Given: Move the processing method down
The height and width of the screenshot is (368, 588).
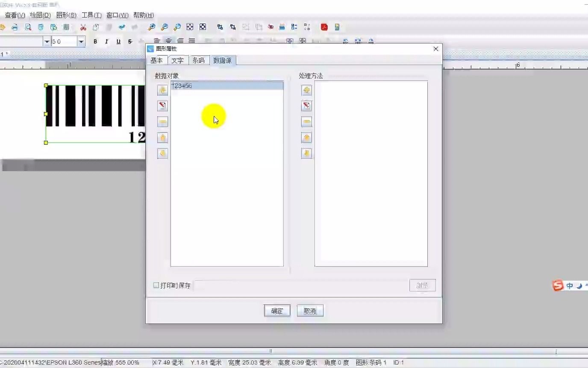Looking at the screenshot, I should click(306, 153).
